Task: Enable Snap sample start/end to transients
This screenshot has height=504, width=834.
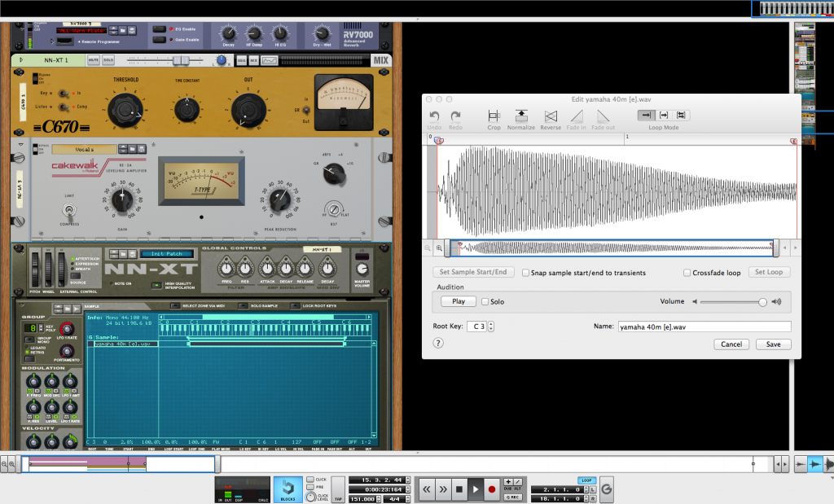Action: 525,273
